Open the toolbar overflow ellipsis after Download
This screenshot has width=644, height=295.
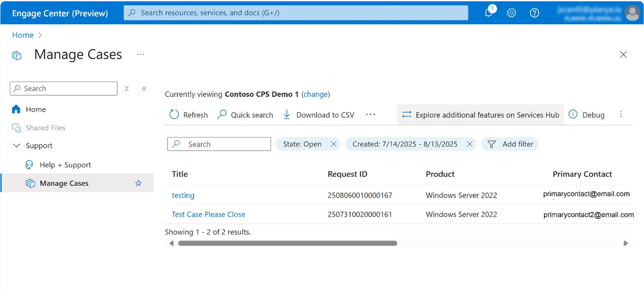(370, 114)
